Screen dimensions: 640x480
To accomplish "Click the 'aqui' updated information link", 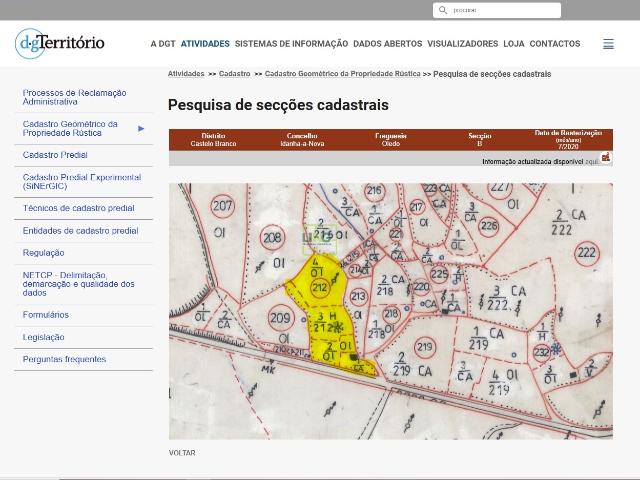I will [591, 161].
